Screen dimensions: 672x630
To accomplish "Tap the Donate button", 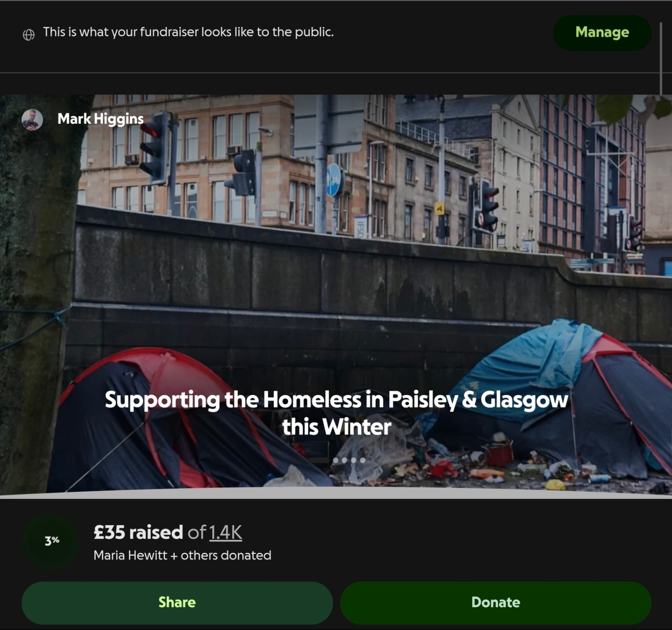I will coord(495,602).
